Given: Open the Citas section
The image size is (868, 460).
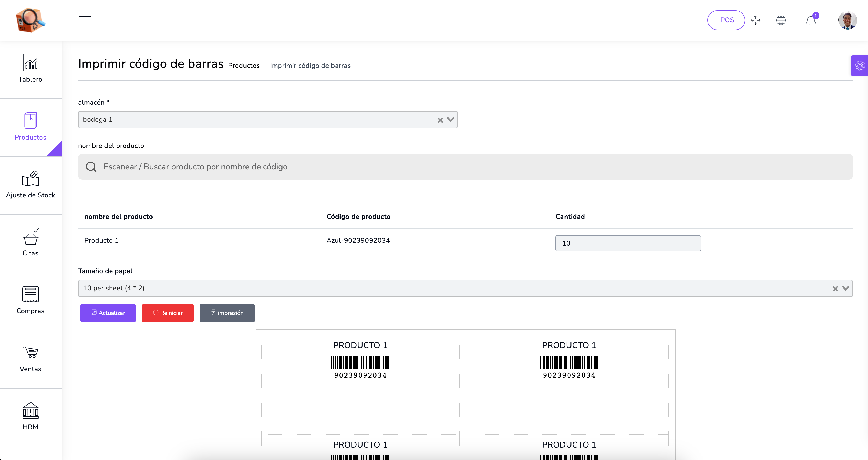Looking at the screenshot, I should (x=30, y=243).
